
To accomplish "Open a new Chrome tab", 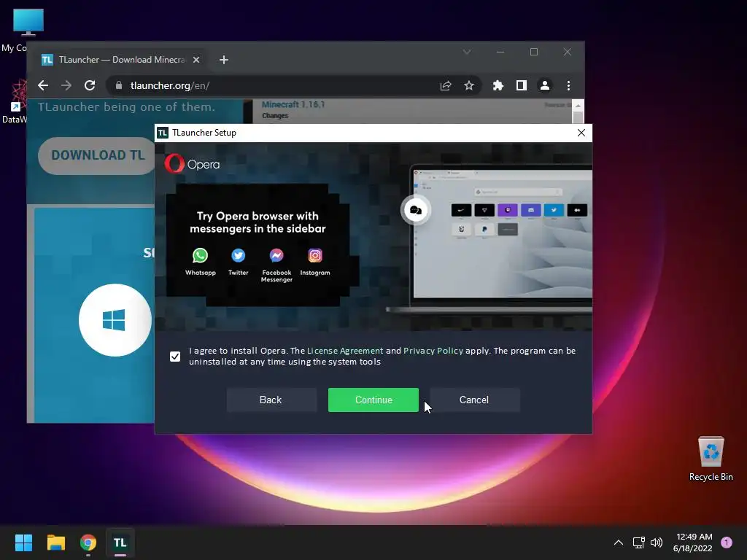I will (224, 60).
